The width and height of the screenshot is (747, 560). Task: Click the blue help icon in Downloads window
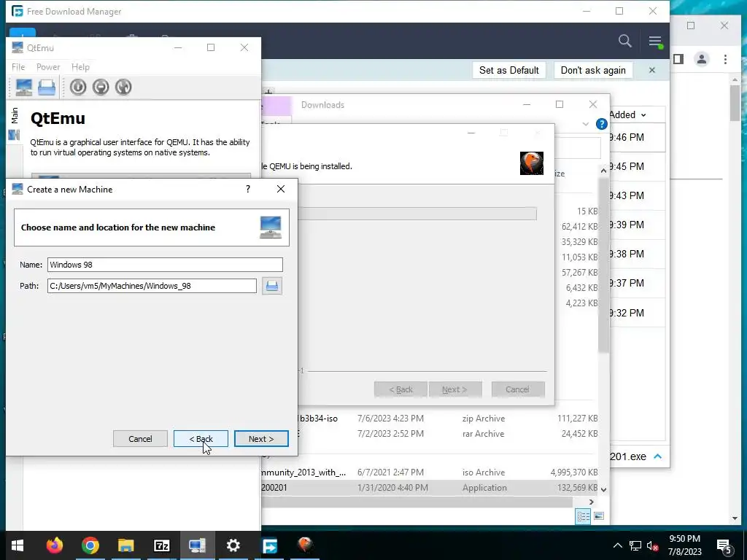(602, 124)
